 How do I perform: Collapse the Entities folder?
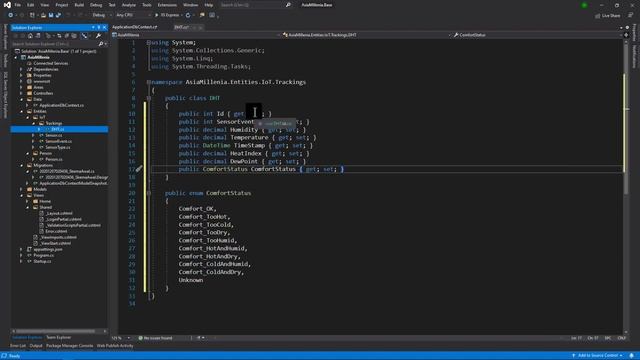pos(21,111)
